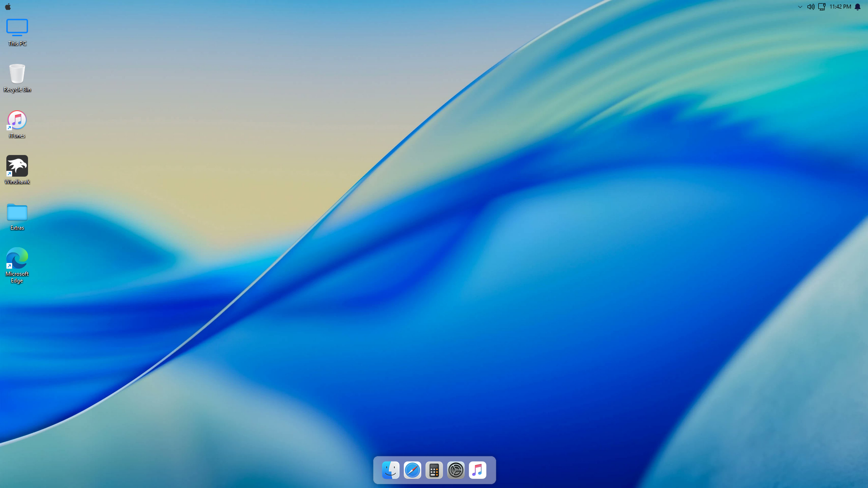
Task: Select the This PC desktop icon
Action: 17,28
